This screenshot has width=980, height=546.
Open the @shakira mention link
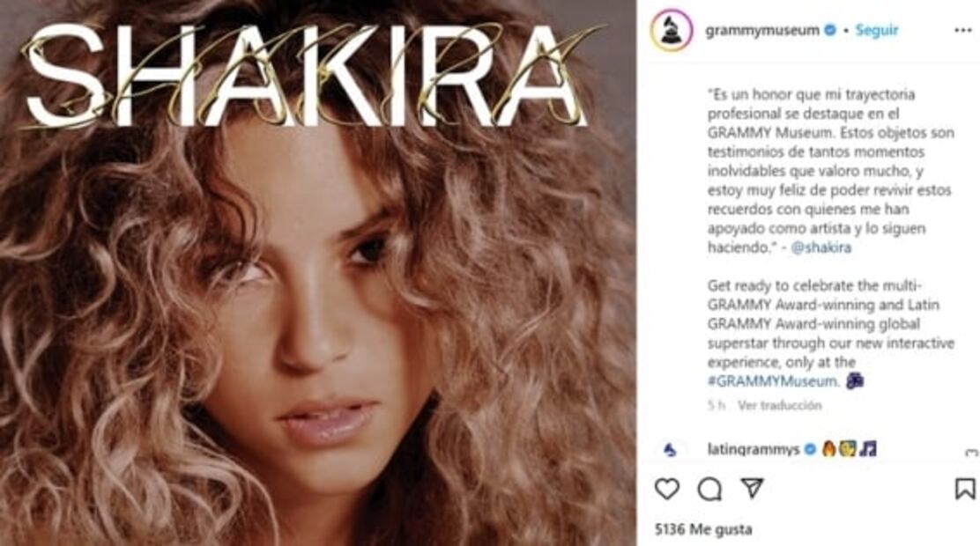[820, 247]
